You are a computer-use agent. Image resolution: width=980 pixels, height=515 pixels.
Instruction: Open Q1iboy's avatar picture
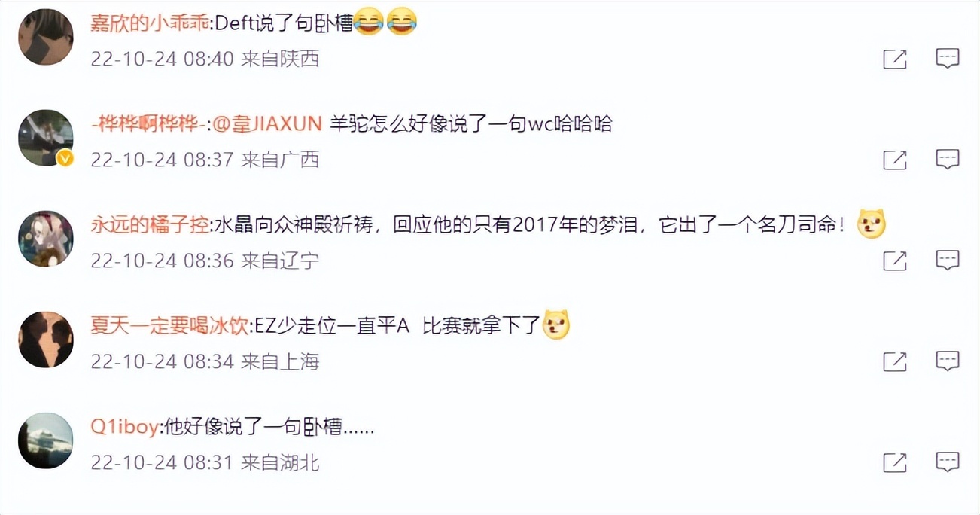[x=45, y=440]
